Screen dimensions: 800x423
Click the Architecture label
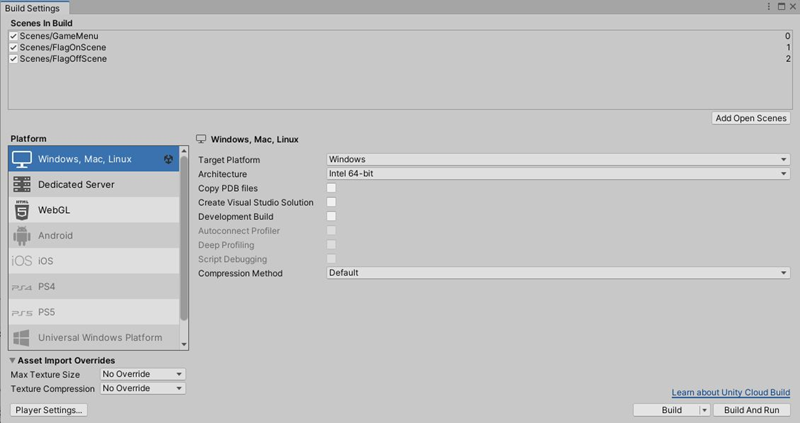click(222, 174)
